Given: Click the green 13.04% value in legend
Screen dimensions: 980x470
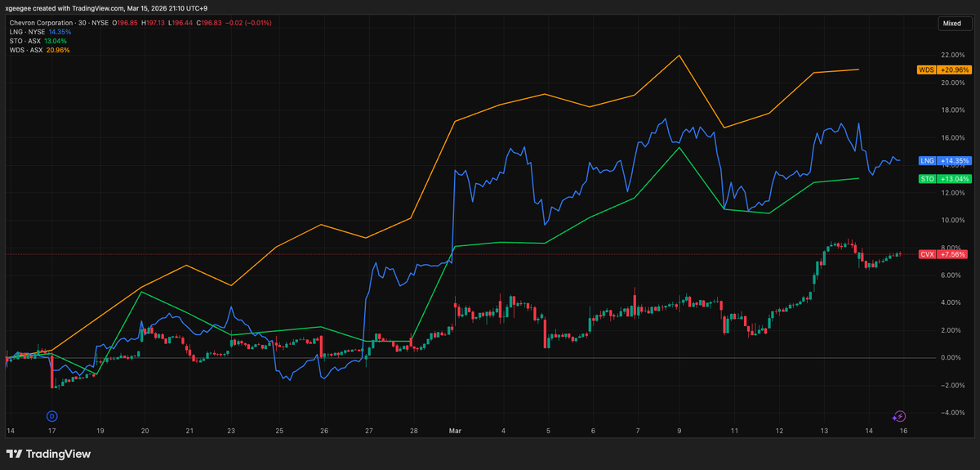Looking at the screenshot, I should coord(55,40).
